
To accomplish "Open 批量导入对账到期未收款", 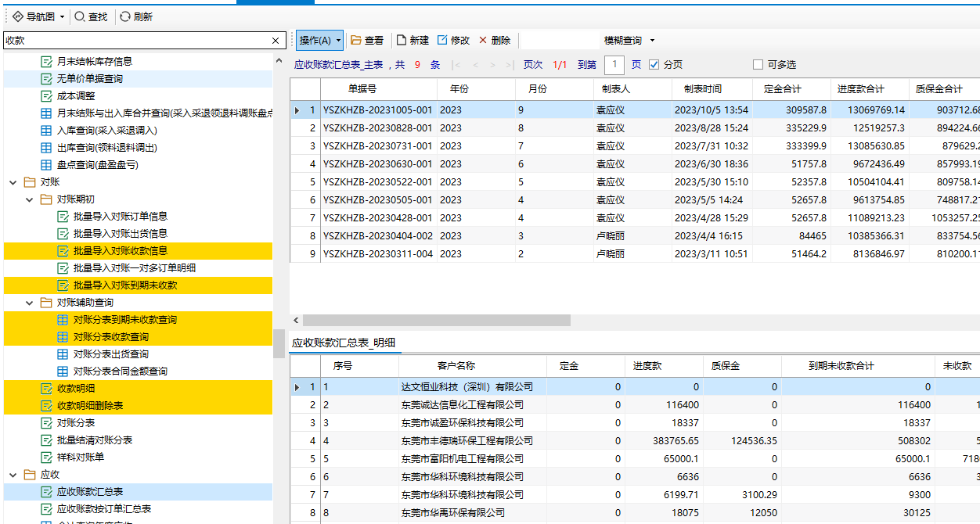I will pos(125,285).
